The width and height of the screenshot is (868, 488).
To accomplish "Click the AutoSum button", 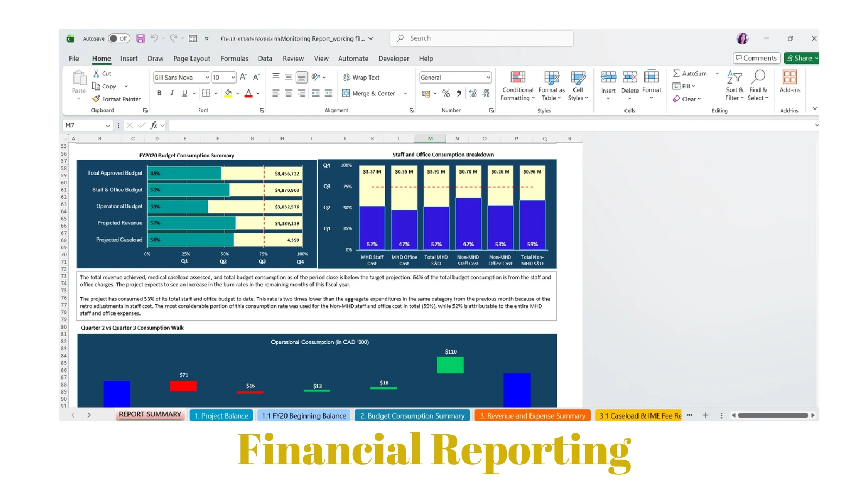I will click(x=690, y=73).
